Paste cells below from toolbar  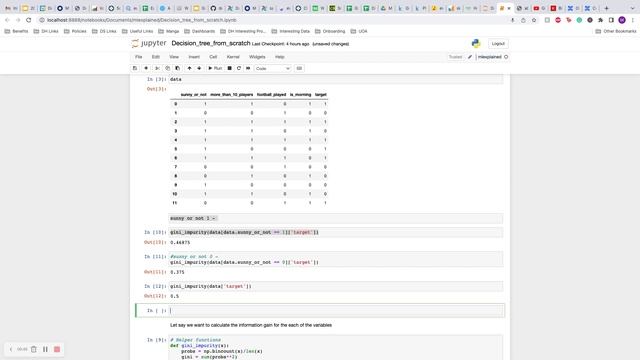pyautogui.click(x=178, y=68)
